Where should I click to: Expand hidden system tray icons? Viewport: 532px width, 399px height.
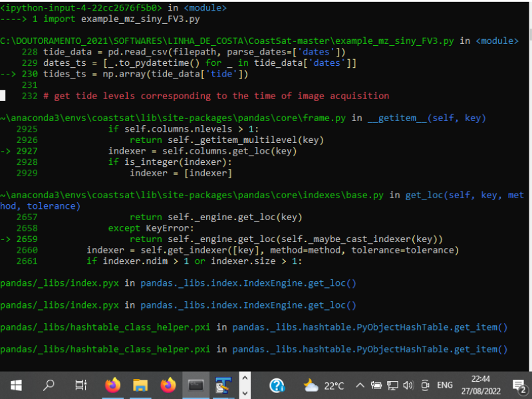pos(359,385)
